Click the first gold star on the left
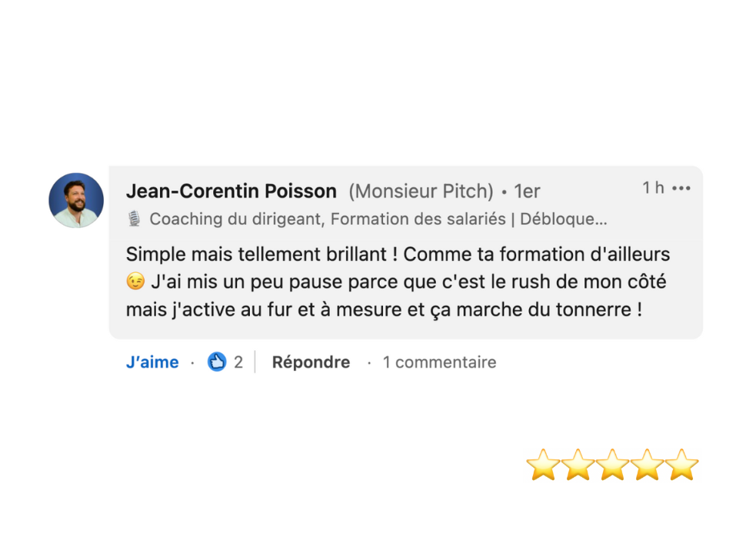This screenshot has height=537, width=756. click(x=543, y=465)
